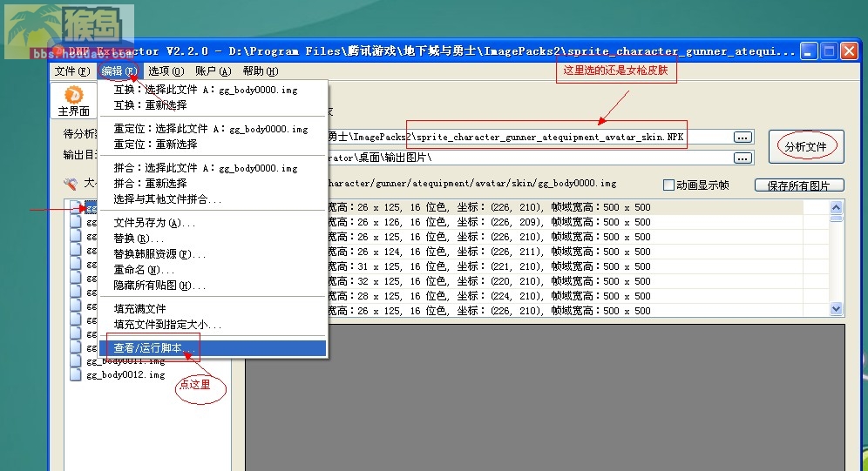The width and height of the screenshot is (868, 471).
Task: Click the 分析文件 button
Action: [806, 146]
